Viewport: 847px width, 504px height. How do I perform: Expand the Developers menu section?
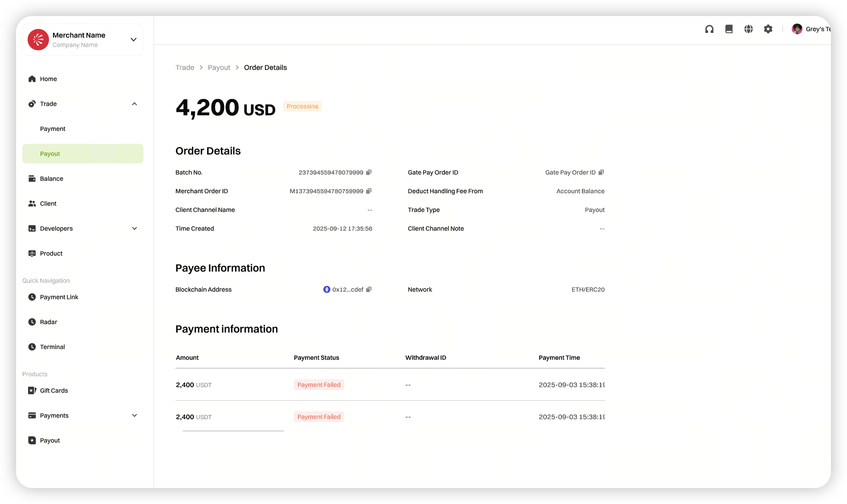134,228
